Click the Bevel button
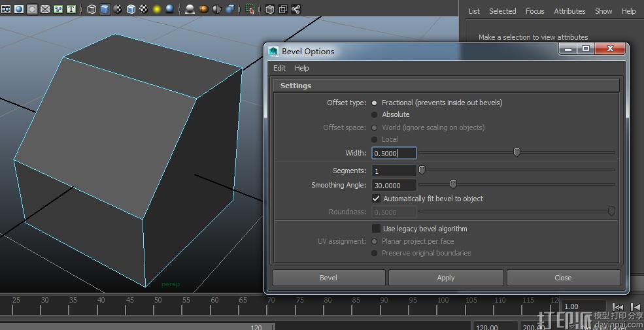 pyautogui.click(x=329, y=278)
